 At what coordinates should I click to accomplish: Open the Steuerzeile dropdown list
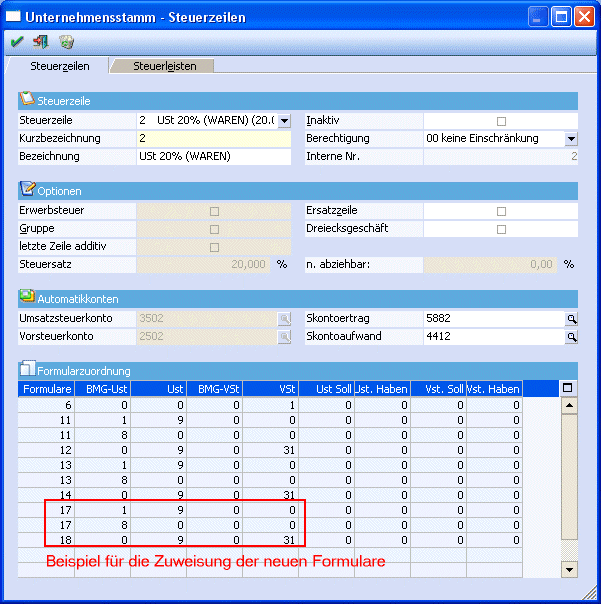[284, 120]
